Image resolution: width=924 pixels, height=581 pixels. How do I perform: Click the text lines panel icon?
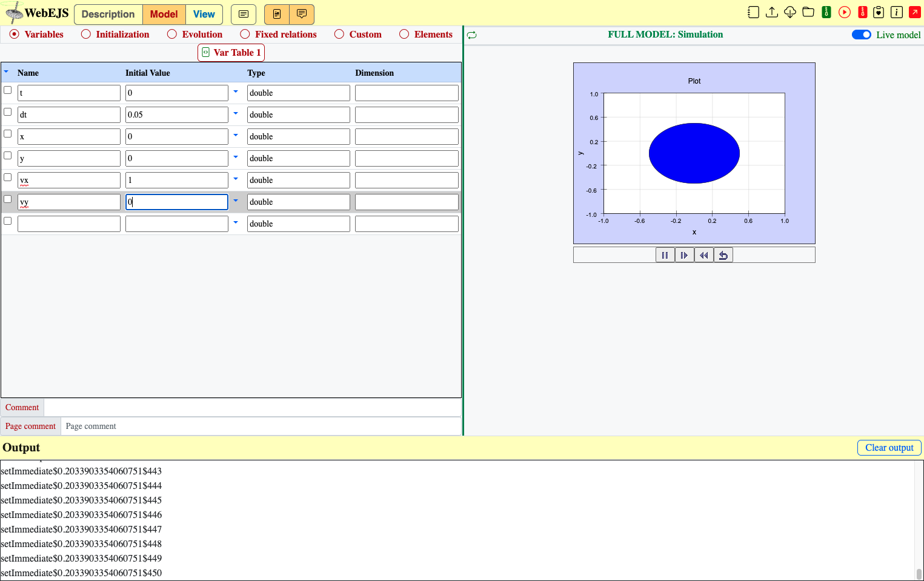pos(244,14)
